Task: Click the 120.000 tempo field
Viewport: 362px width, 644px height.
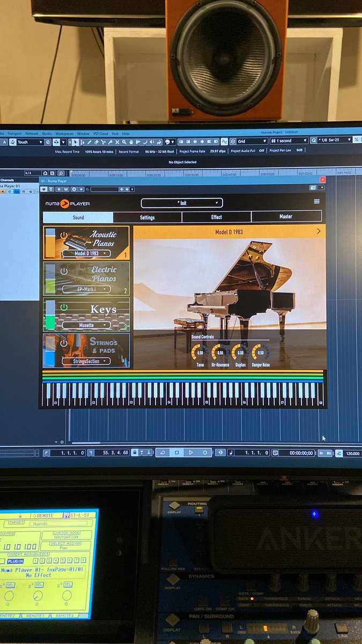Action: click(x=352, y=453)
